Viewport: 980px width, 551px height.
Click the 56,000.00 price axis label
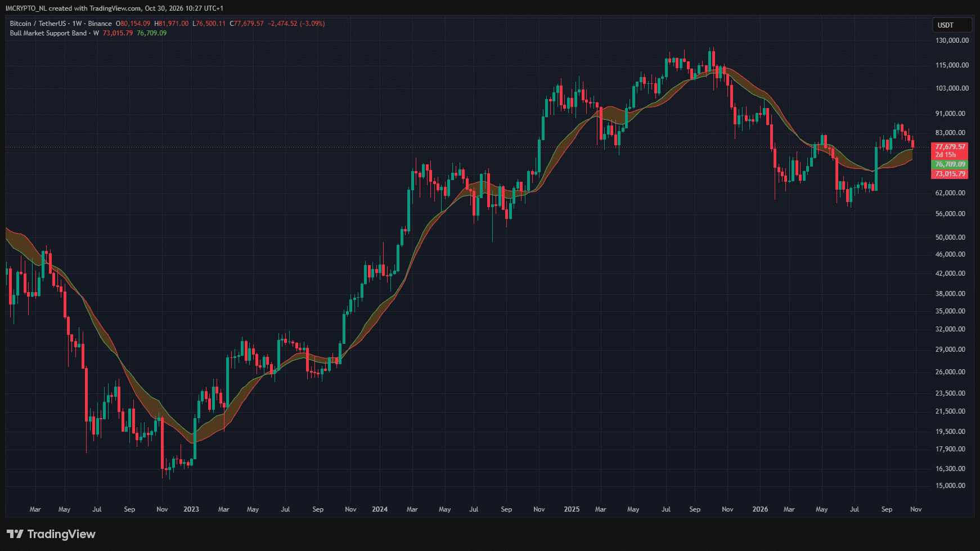point(950,214)
